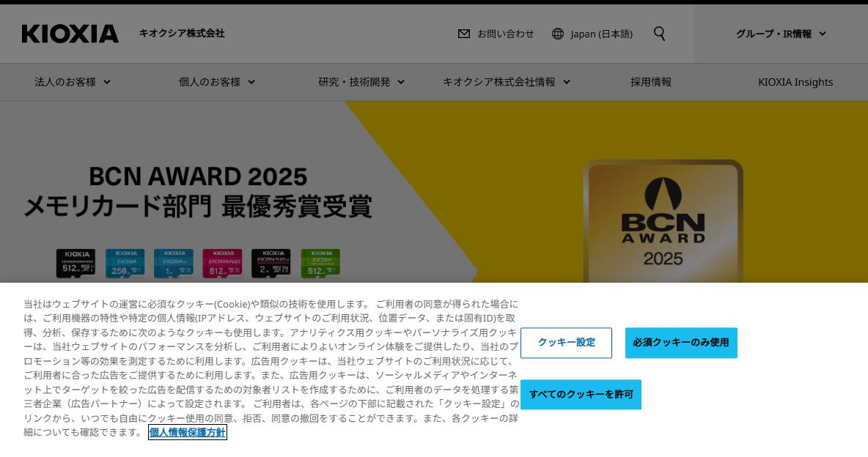The image size is (868, 457).
Task: Click the globe language icon
Action: point(558,34)
